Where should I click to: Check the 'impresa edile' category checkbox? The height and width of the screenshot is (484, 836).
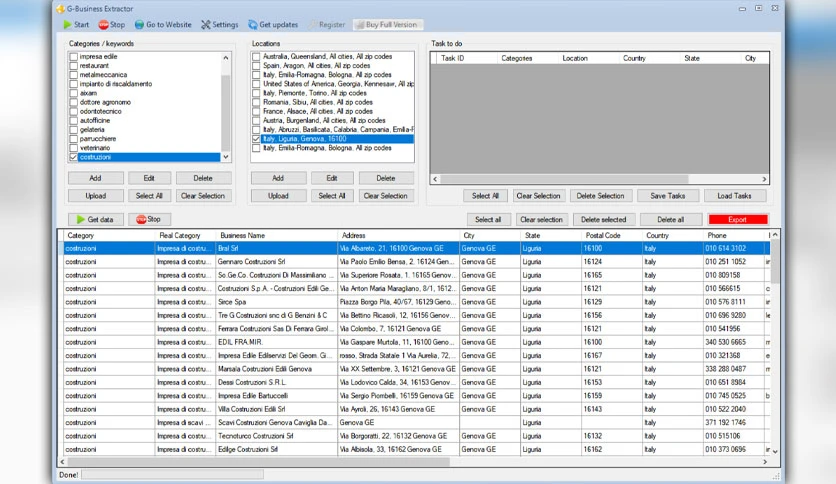(74, 57)
